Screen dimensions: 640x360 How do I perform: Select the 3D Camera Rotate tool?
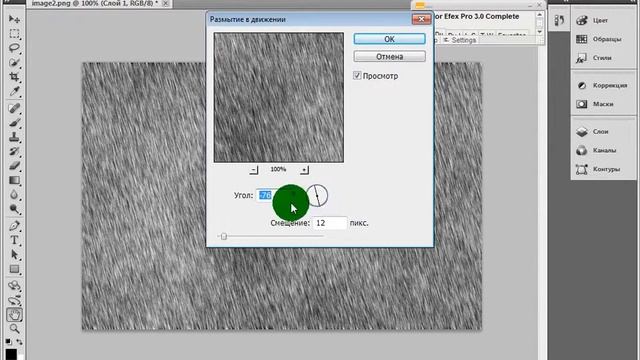pyautogui.click(x=14, y=300)
